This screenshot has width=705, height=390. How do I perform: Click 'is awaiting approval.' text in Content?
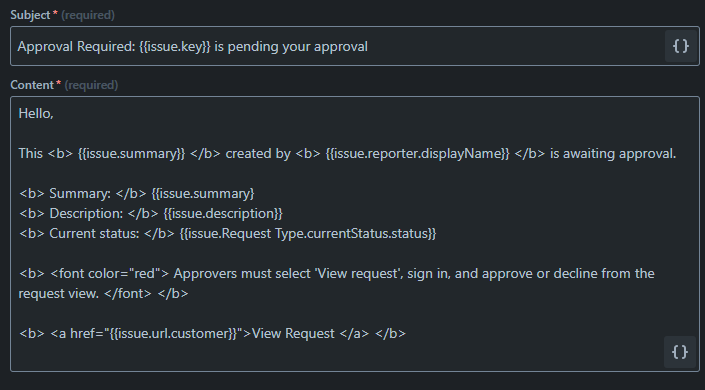tap(613, 153)
